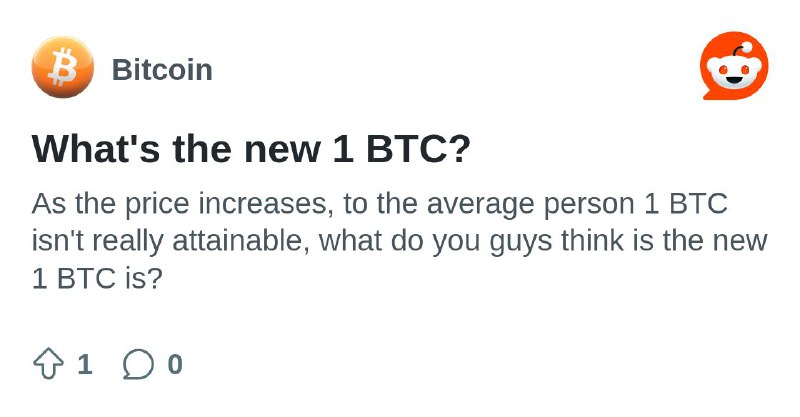
Task: Click the word What's in the title
Action: coord(96,149)
